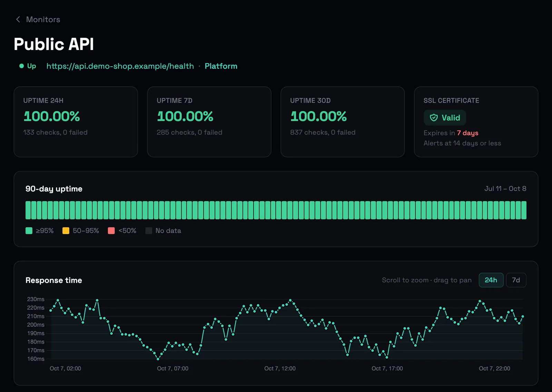The height and width of the screenshot is (392, 552).
Task: Click the '160ms' y-axis label
Action: 36,359
